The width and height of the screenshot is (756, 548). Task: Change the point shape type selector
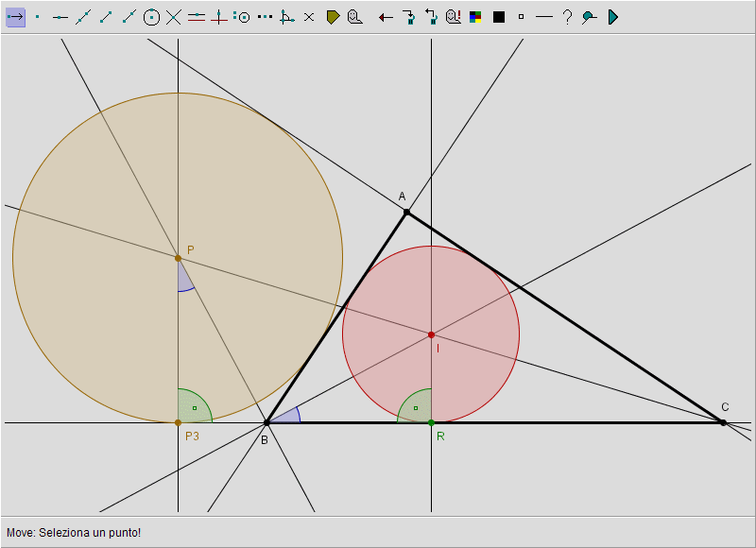click(521, 17)
